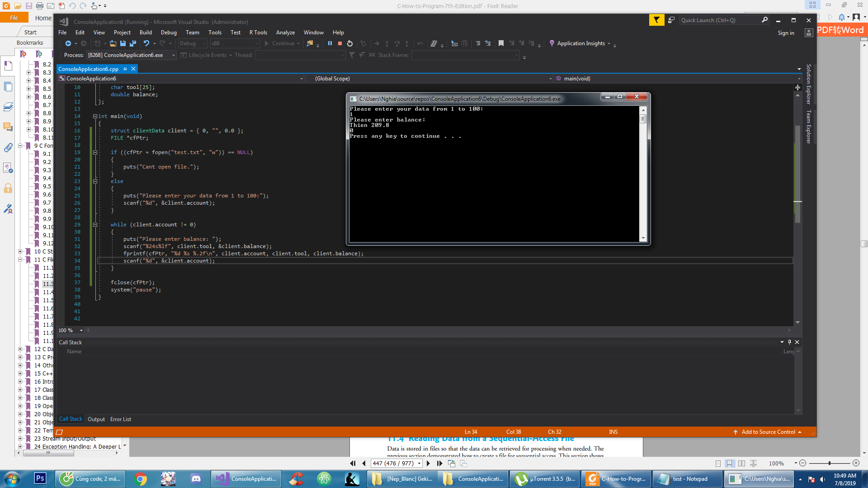Click the Sign in link
The width and height of the screenshot is (868, 488).
tap(786, 33)
